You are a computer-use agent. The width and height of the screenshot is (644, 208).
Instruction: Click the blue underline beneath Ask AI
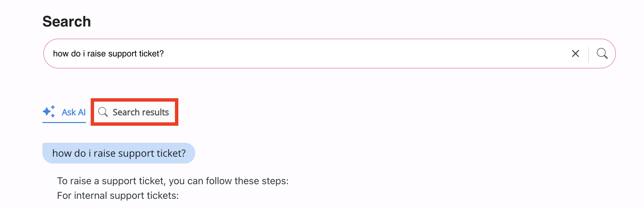coord(64,122)
